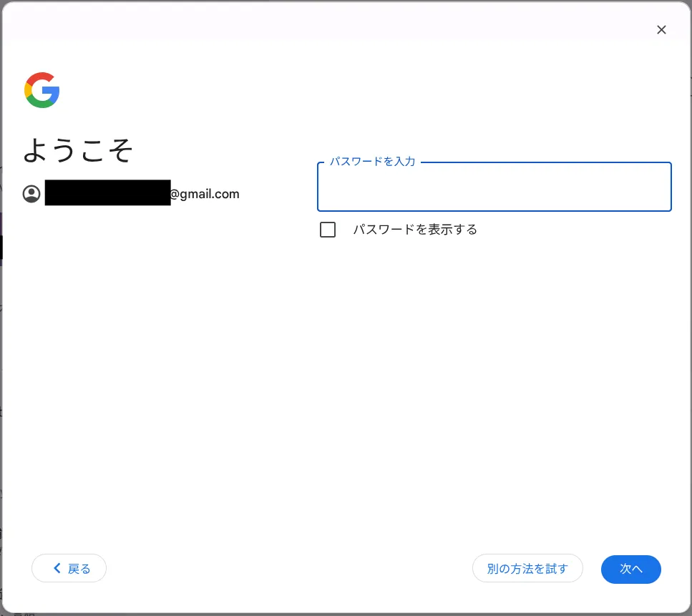
Task: Click the ようこそ welcome heading
Action: [x=78, y=150]
